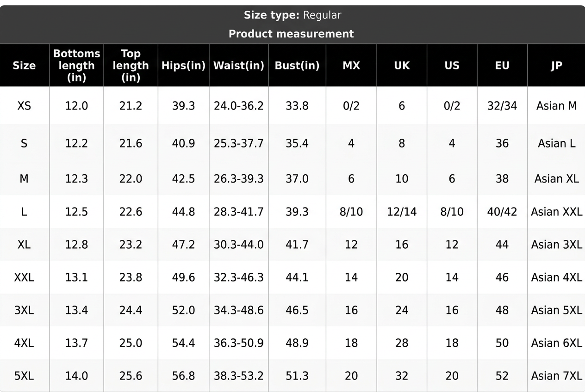Click bust value 51.3
Viewport: 585px width, 392px height.
[x=297, y=376]
